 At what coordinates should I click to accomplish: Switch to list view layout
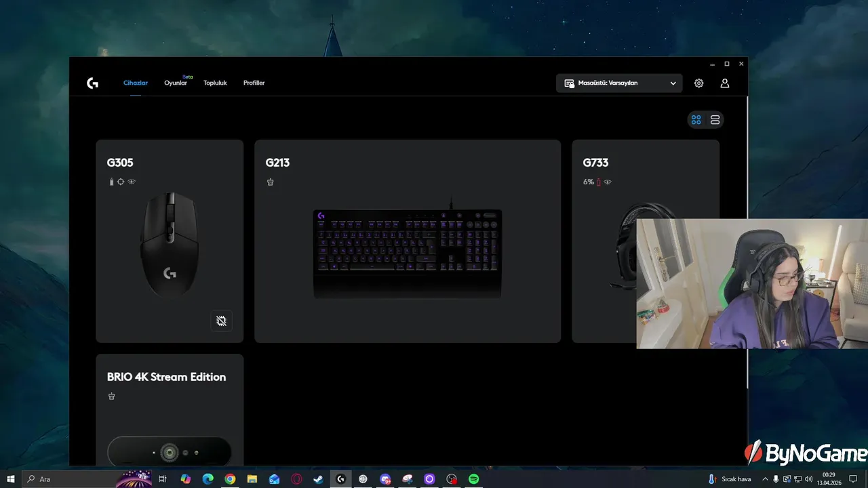(715, 120)
